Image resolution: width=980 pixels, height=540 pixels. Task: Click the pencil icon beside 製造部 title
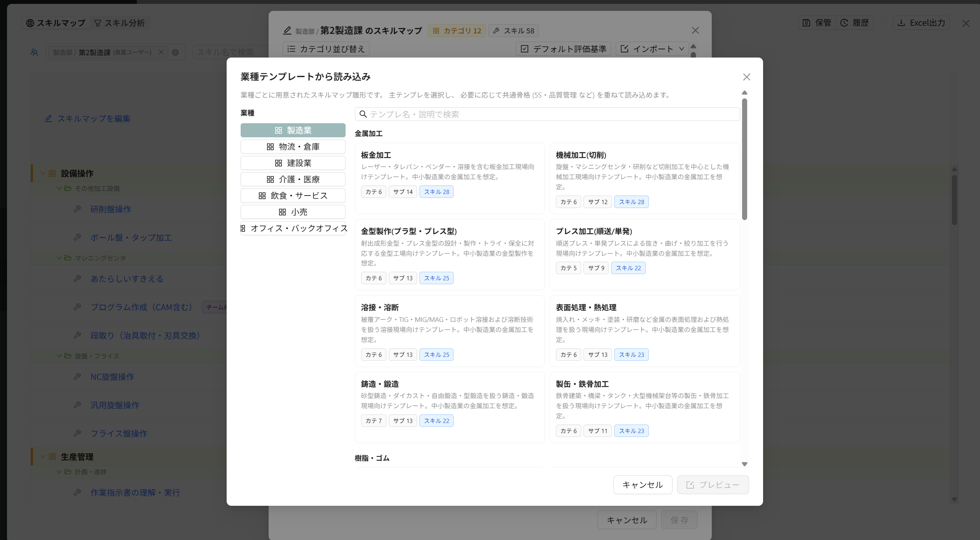pyautogui.click(x=287, y=30)
